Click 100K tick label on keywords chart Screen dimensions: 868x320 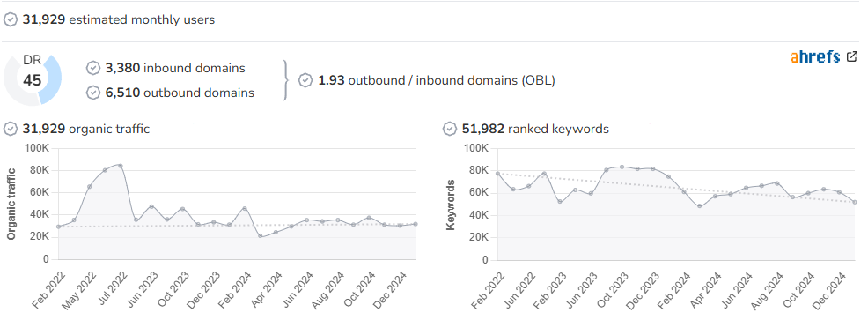[476, 148]
